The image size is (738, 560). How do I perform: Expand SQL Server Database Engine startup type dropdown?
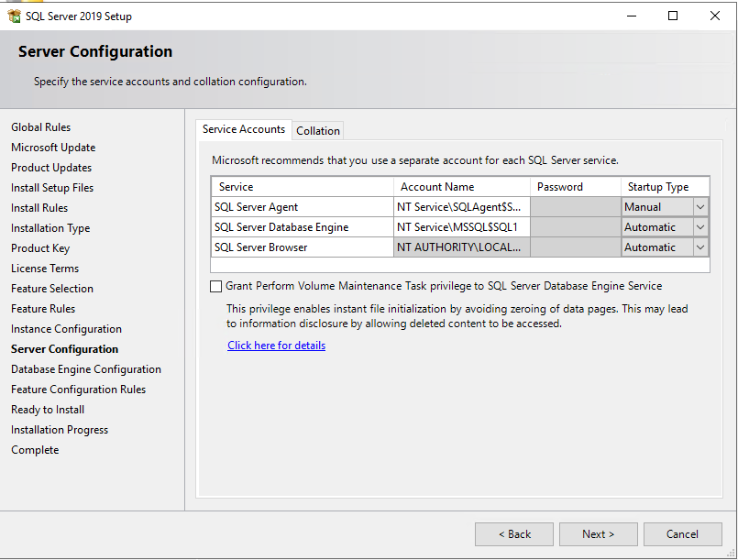(700, 227)
